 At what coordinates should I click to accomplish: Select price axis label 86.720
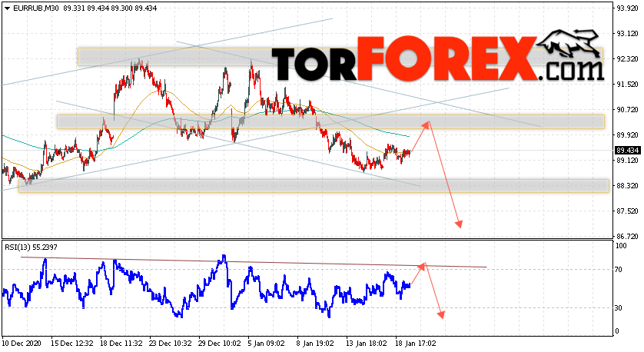(628, 237)
